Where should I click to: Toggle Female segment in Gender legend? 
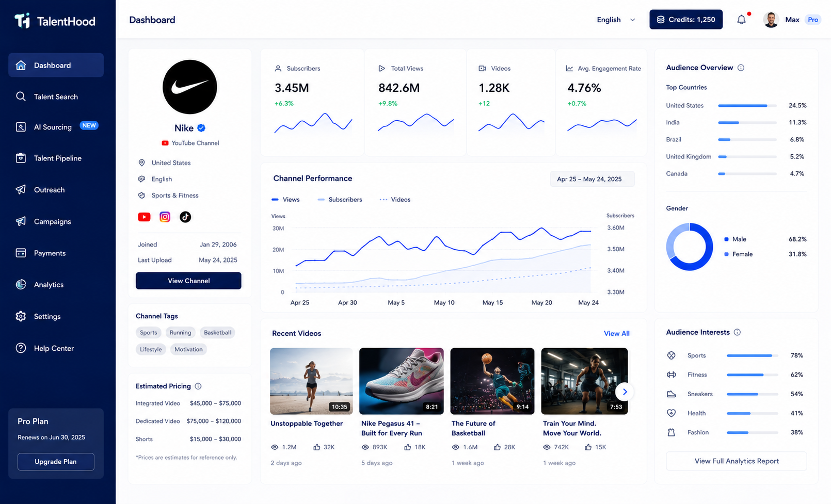click(738, 254)
